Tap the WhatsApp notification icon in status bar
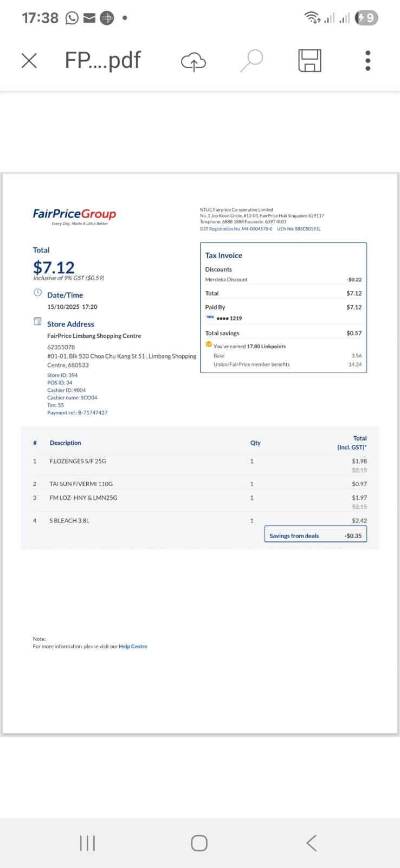The image size is (400, 868). click(x=72, y=18)
